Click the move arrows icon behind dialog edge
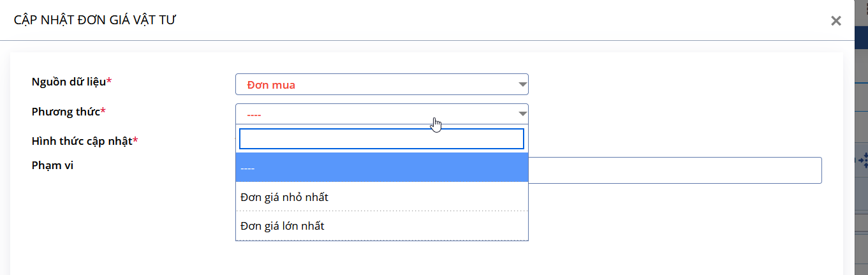868x275 pixels. pos(863,161)
